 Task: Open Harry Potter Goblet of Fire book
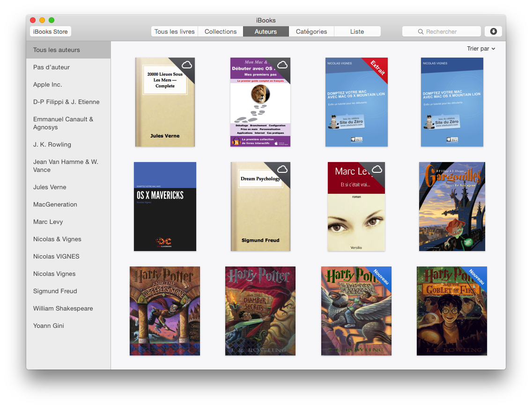[452, 311]
